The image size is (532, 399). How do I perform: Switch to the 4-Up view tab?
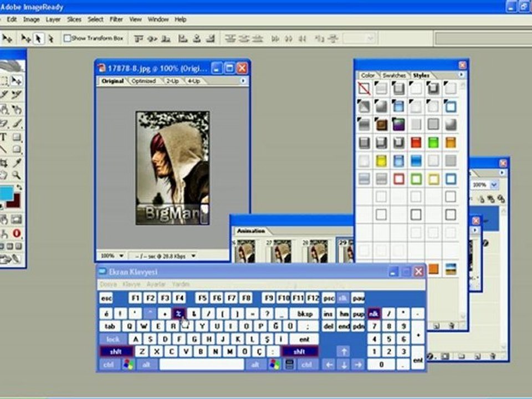tap(194, 81)
